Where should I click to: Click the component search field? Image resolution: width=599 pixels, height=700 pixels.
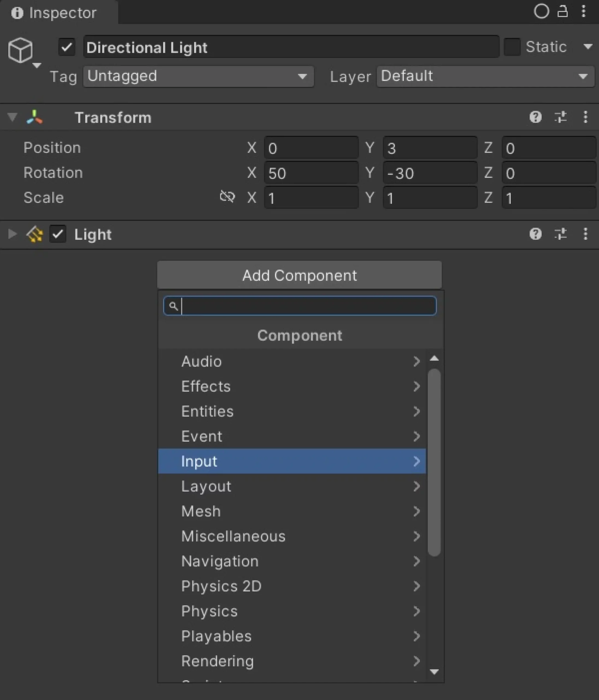point(304,306)
